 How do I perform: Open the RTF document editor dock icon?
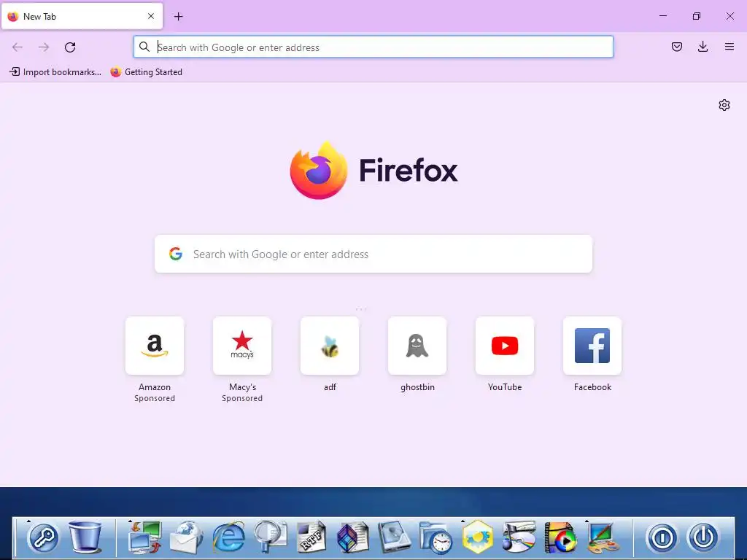311,537
